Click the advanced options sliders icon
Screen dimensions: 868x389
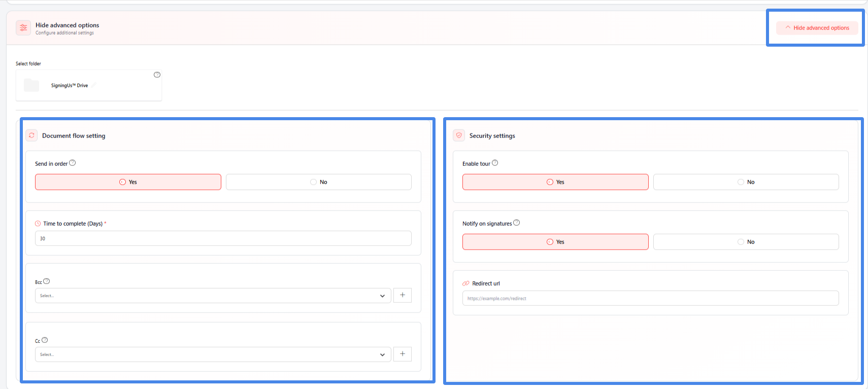(23, 28)
